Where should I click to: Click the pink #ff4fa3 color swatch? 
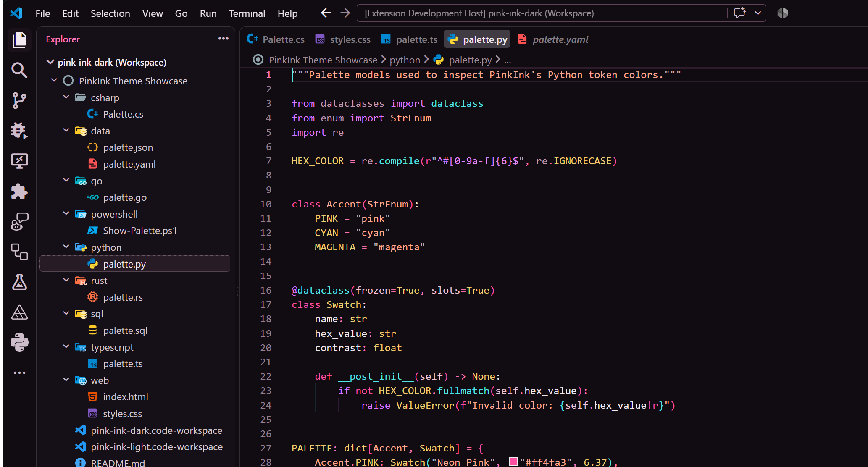point(513,462)
